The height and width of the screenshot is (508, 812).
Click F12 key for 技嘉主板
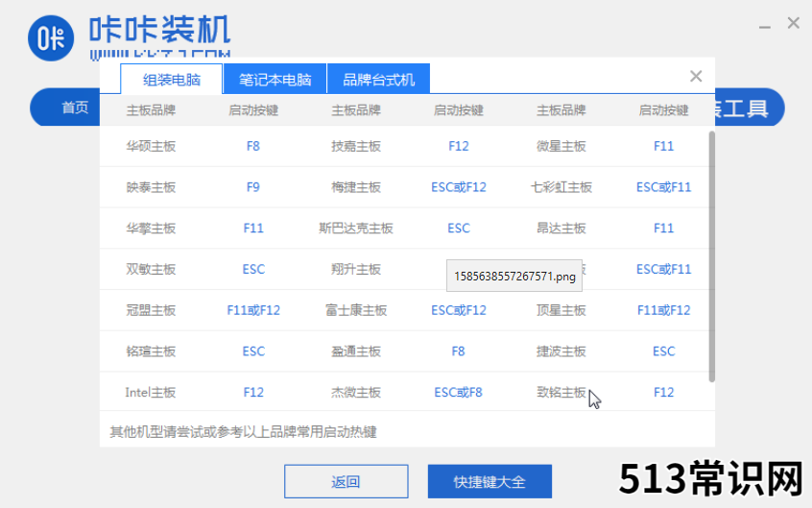point(458,146)
